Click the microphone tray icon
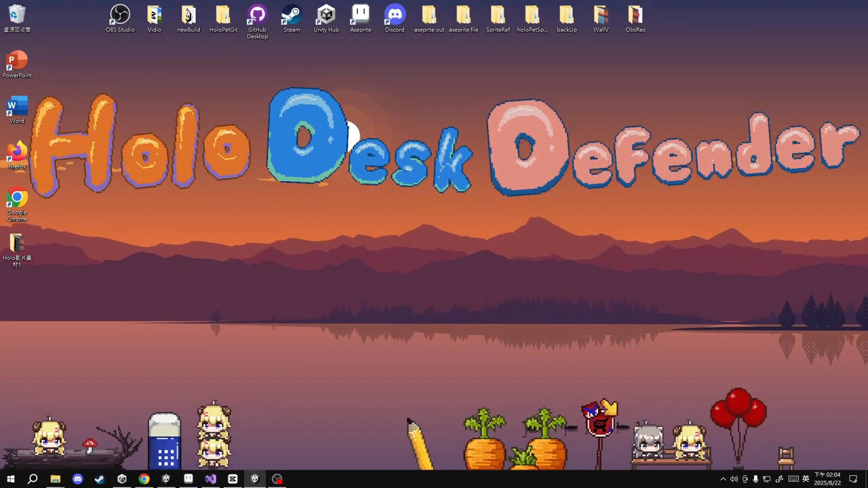The width and height of the screenshot is (868, 488). click(755, 479)
